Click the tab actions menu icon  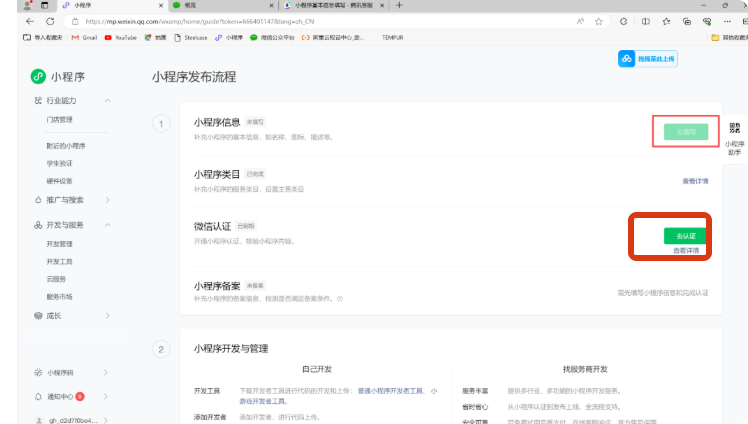(44, 5)
